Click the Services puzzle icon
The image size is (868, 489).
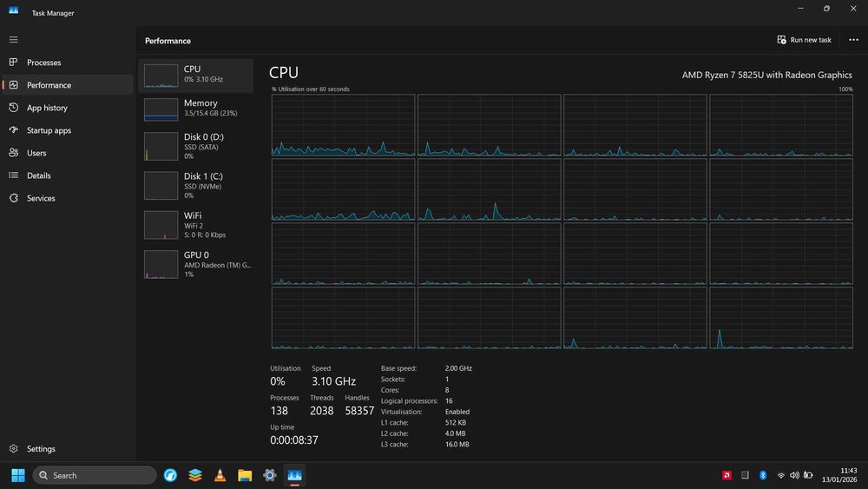(13, 198)
